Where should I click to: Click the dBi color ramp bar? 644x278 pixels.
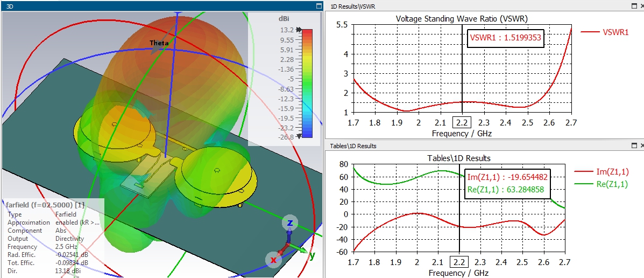click(x=307, y=83)
